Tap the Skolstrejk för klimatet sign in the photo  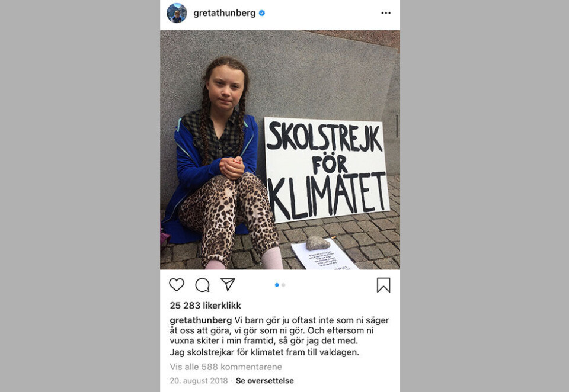326,169
